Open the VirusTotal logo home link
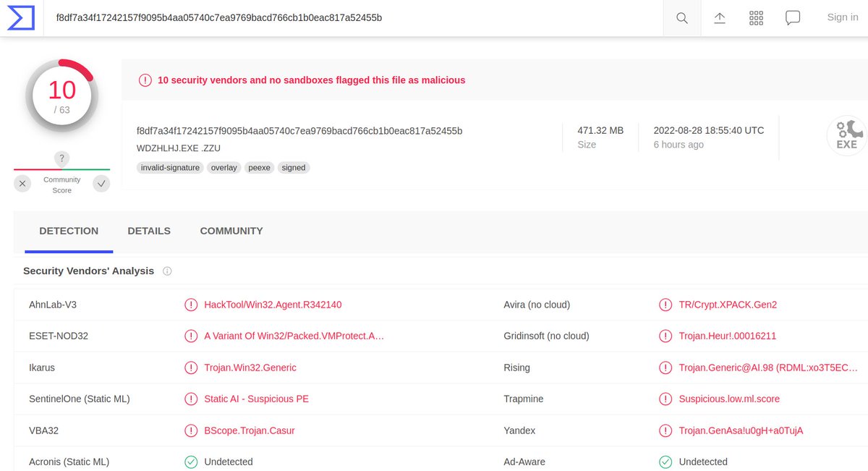The width and height of the screenshot is (868, 471). [x=21, y=17]
